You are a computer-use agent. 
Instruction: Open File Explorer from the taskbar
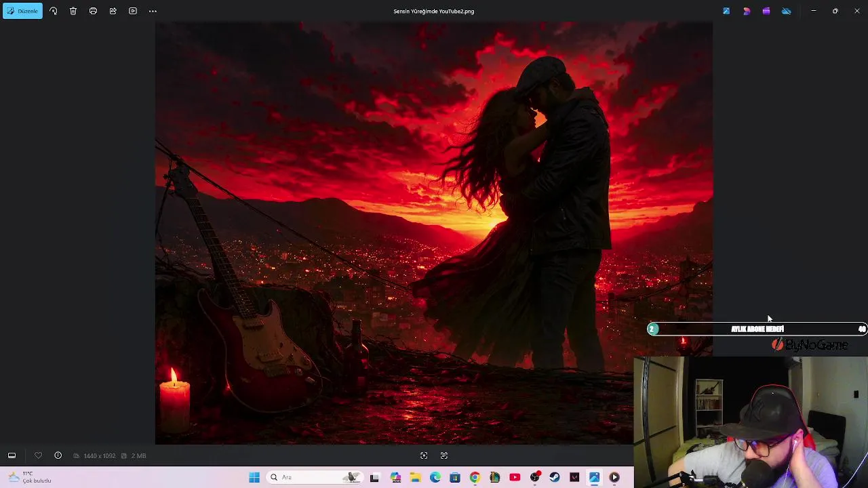pos(415,477)
